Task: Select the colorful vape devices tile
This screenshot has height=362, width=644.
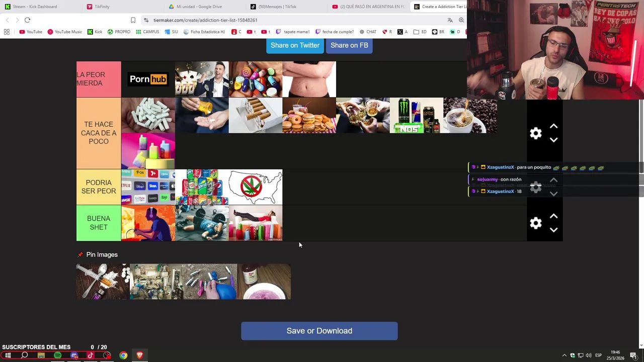Action: click(148, 151)
